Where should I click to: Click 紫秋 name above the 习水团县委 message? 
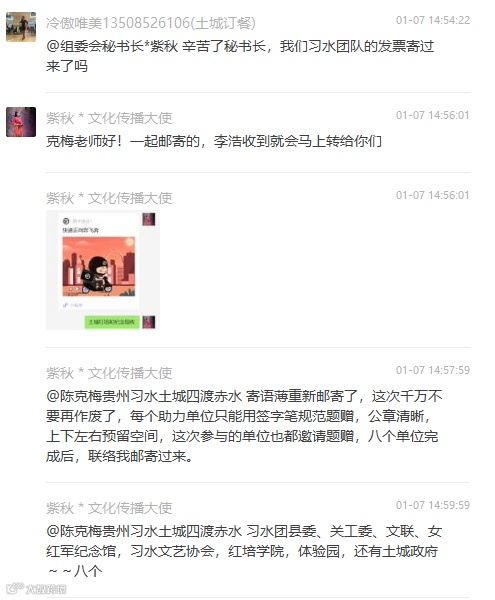[x=109, y=508]
